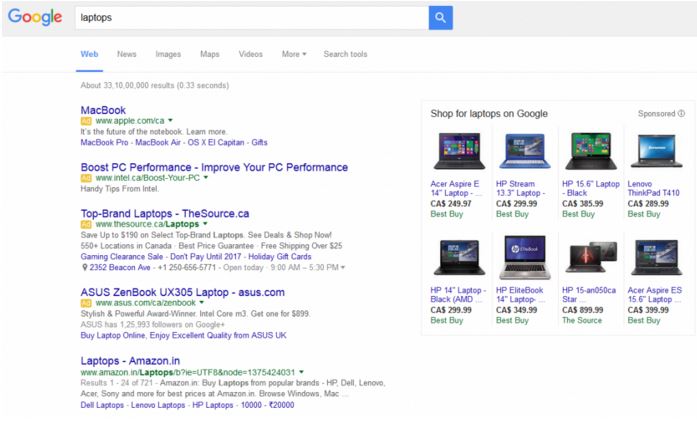Follow the 10000 - ₹20000 price sitelink

tap(267, 405)
